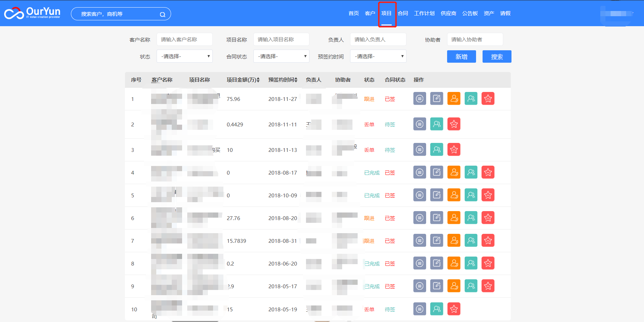Click the search magnifier icon
Screen dimensions: 644x322
point(162,14)
